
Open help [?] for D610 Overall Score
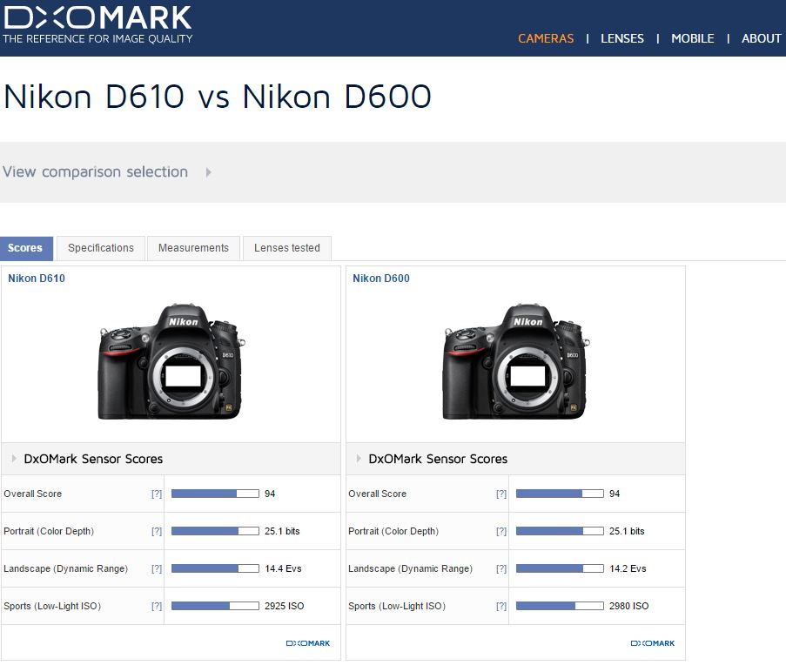pyautogui.click(x=157, y=494)
